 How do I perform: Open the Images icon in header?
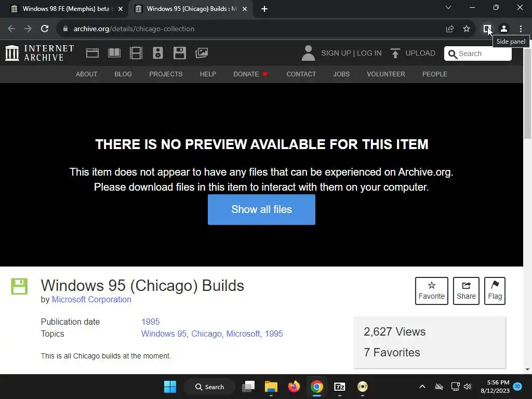point(202,53)
